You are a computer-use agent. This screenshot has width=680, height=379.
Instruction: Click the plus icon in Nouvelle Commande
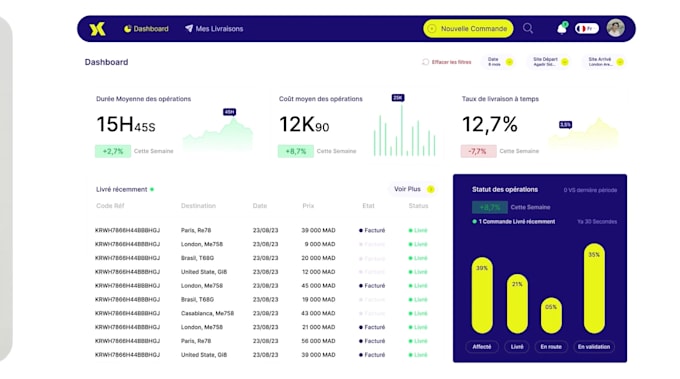(x=432, y=29)
